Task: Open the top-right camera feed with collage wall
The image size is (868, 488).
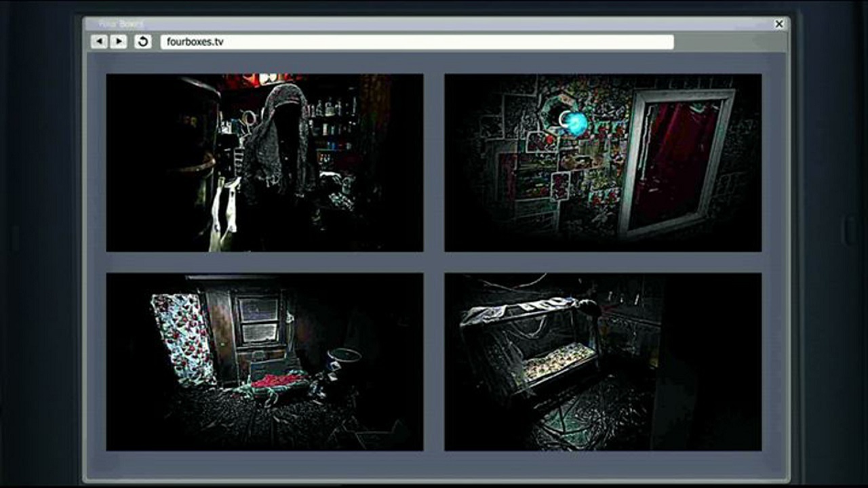Action: [602, 163]
